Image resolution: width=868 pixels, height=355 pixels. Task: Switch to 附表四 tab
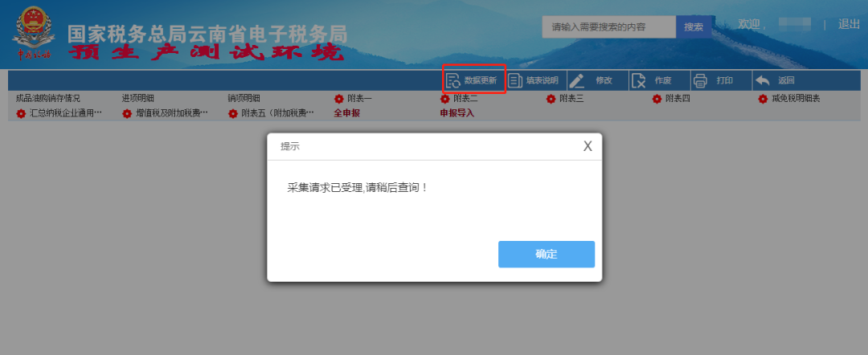coord(678,99)
